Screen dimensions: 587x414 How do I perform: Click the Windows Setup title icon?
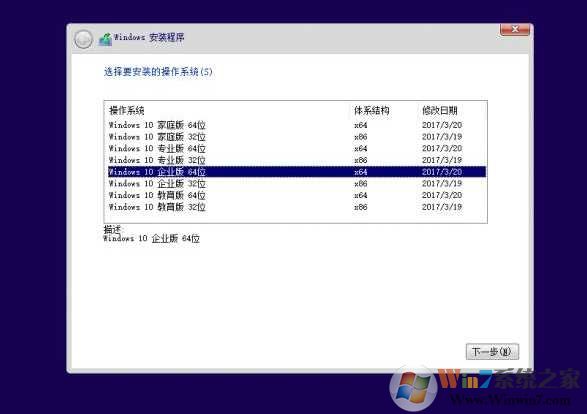[x=105, y=39]
